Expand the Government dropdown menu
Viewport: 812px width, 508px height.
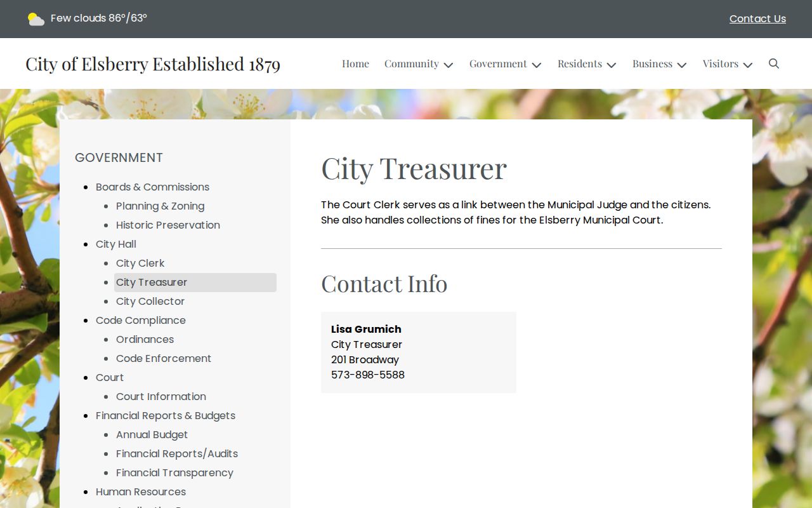(x=505, y=63)
